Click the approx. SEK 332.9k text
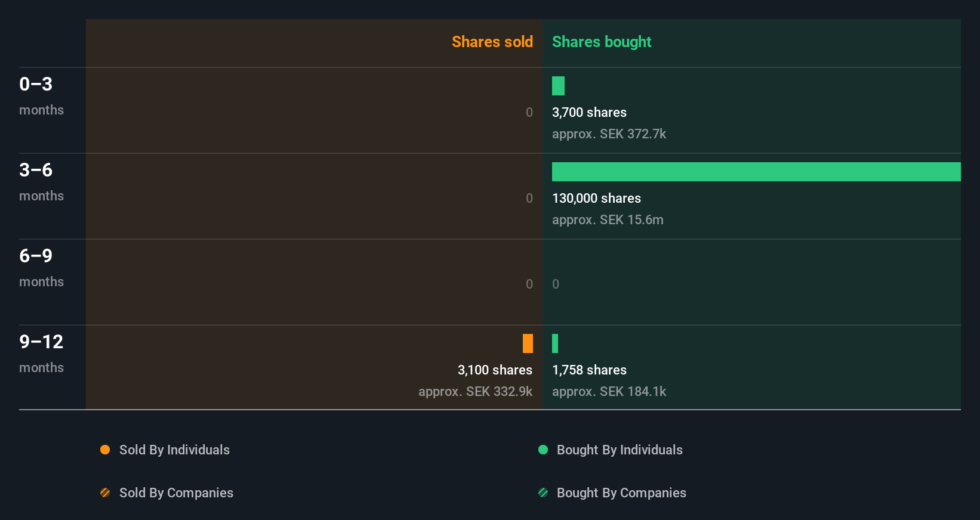Viewport: 980px width, 520px height. (475, 392)
